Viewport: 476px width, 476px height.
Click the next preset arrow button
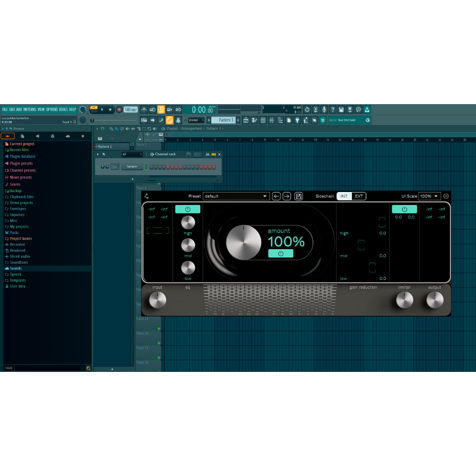pos(287,196)
